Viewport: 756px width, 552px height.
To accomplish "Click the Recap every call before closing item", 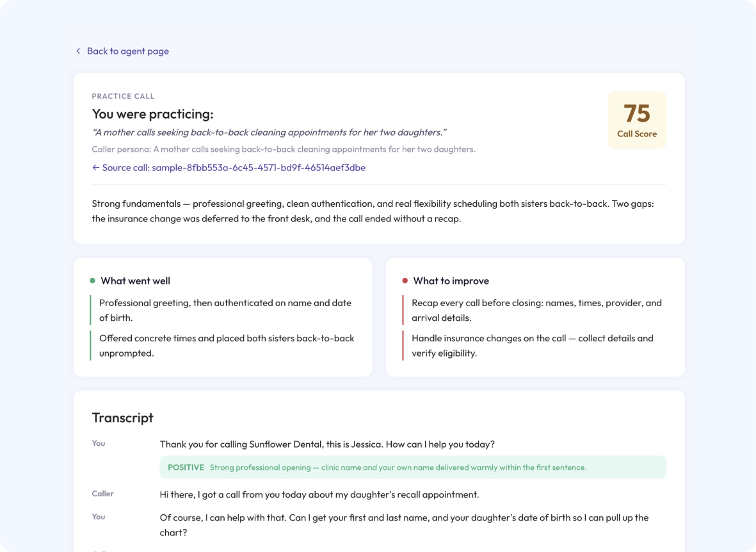I will click(536, 310).
